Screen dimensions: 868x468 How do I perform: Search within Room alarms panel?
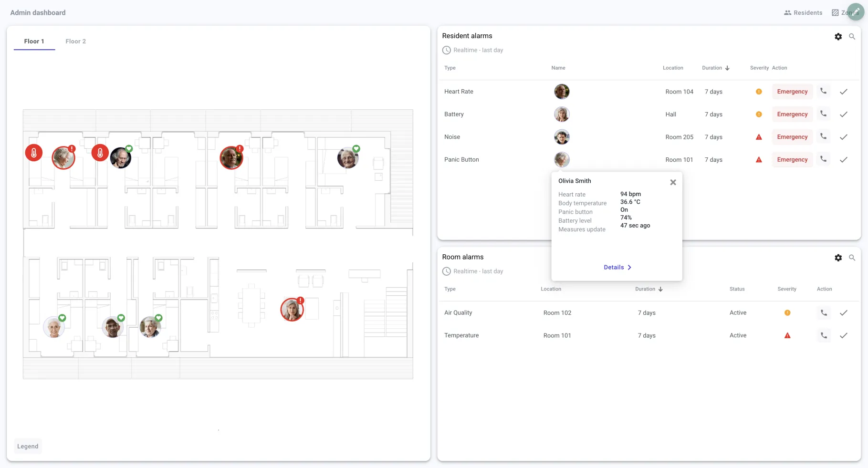tap(853, 258)
